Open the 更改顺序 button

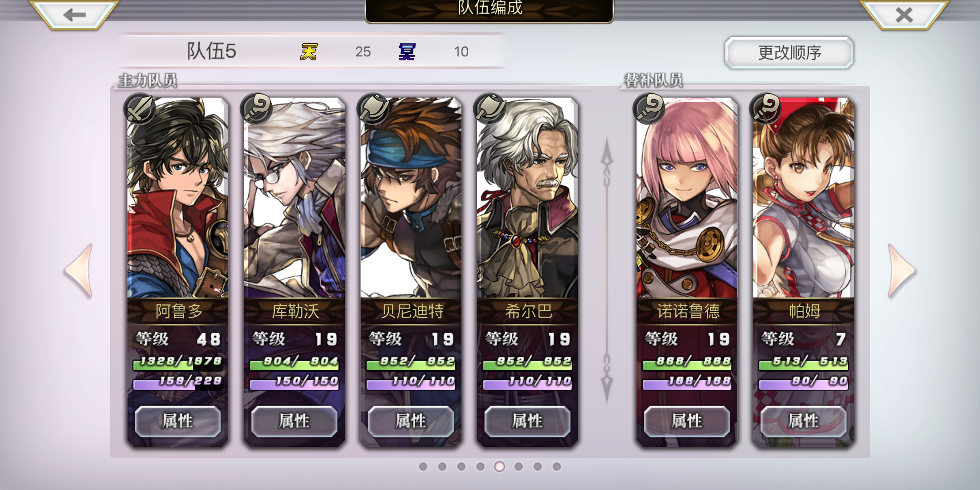click(x=789, y=53)
